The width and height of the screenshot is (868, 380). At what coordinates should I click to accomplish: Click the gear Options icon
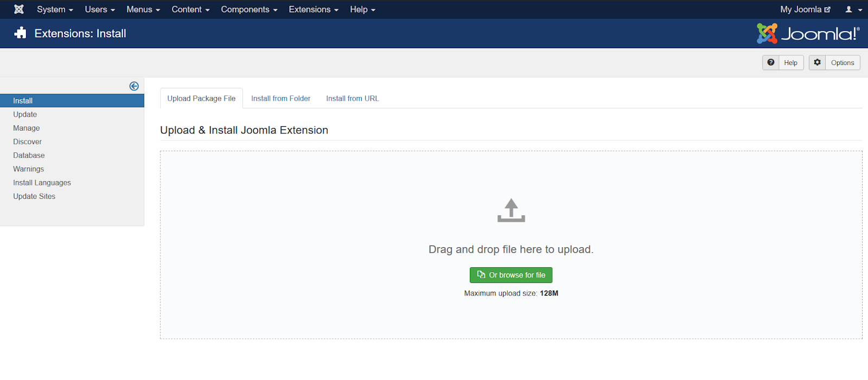click(x=817, y=62)
